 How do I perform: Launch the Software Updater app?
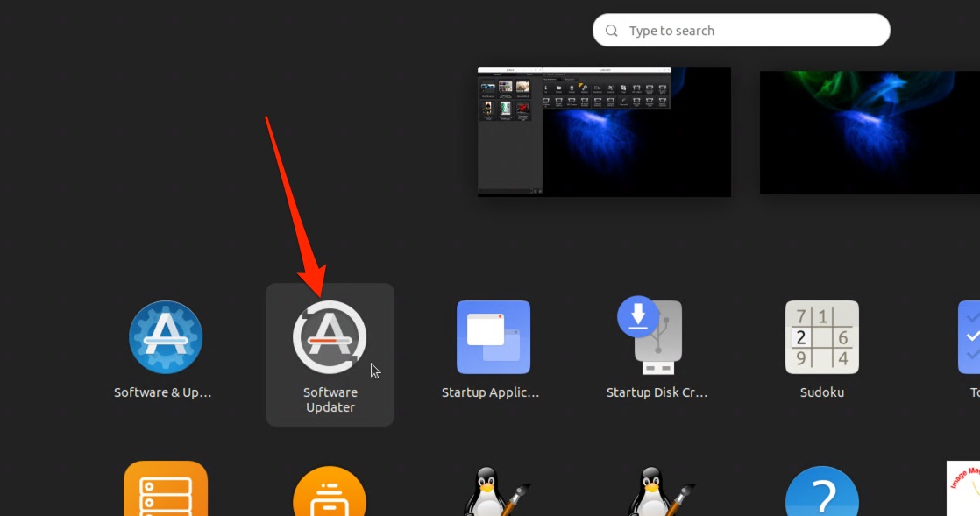pos(330,337)
